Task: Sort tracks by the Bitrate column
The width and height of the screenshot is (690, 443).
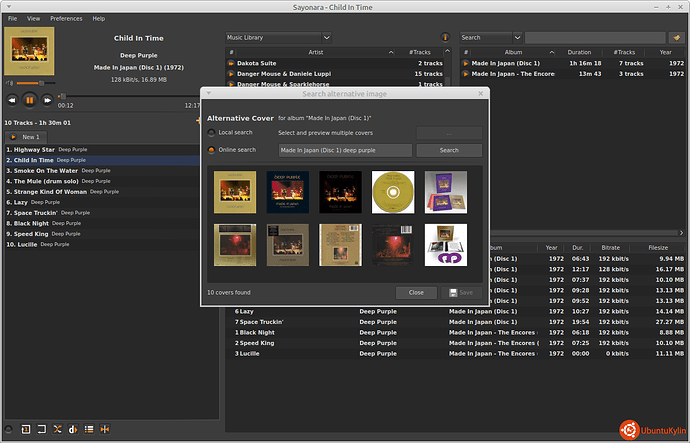Action: click(611, 248)
